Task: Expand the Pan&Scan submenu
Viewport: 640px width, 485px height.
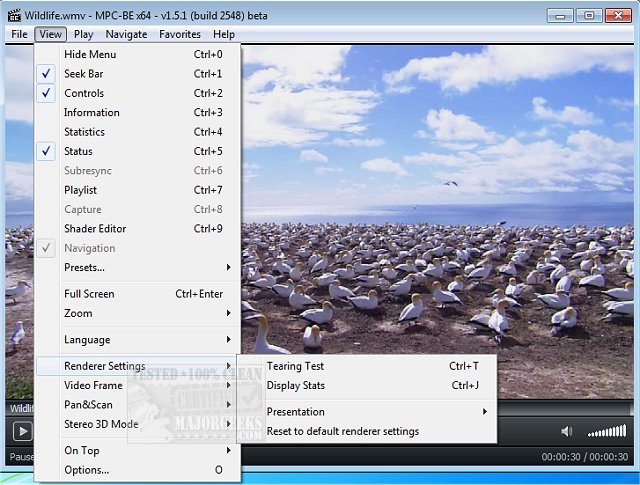Action: (138, 405)
